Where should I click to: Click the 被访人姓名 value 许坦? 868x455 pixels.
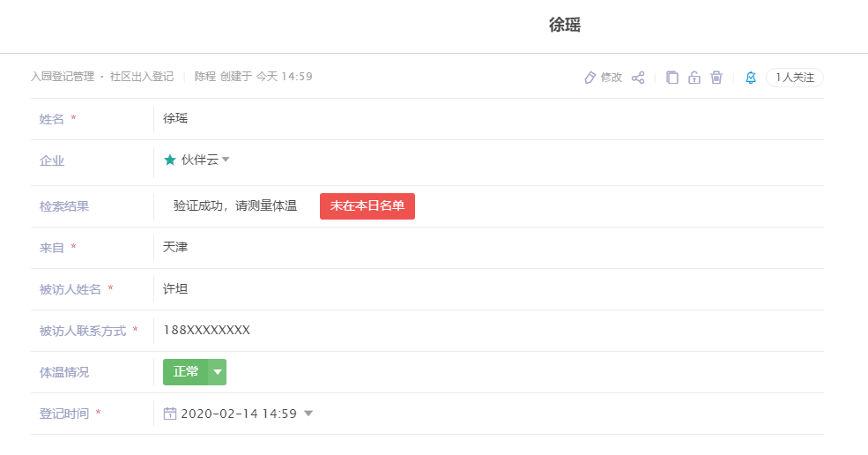pos(175,288)
